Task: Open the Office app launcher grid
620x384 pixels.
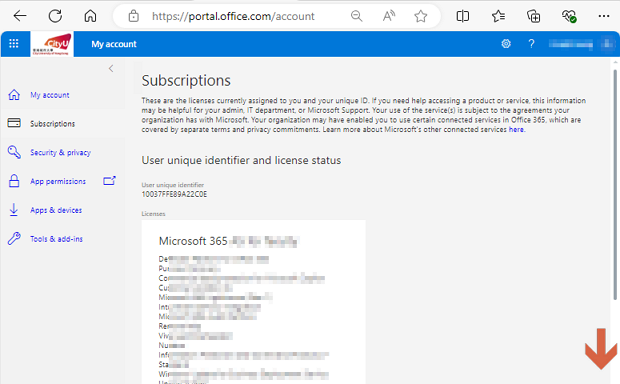Action: pos(14,44)
